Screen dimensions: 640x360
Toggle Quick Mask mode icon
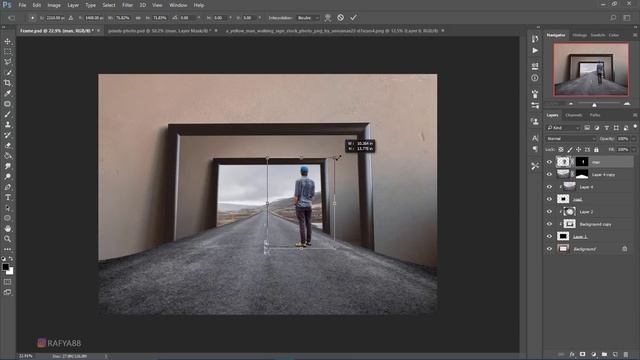pyautogui.click(x=7, y=282)
